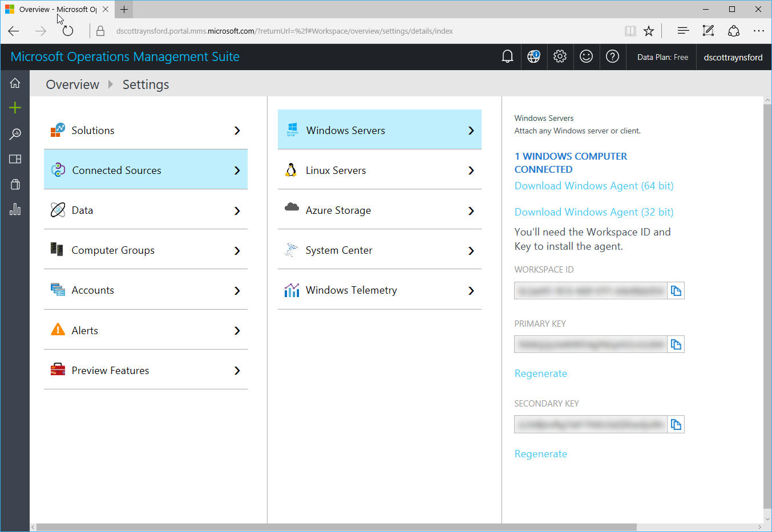772x532 pixels.
Task: Expand Preview Features row chevron
Action: [237, 371]
